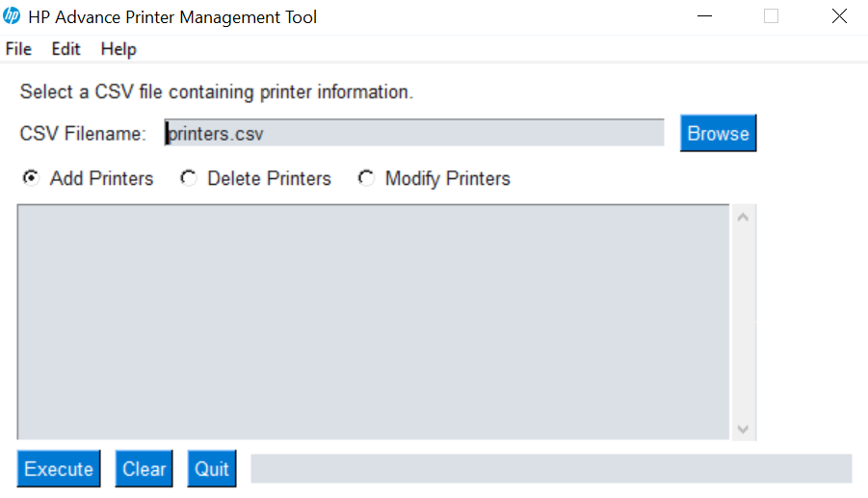The height and width of the screenshot is (498, 868).
Task: Select the Add Printers radio button
Action: (31, 178)
